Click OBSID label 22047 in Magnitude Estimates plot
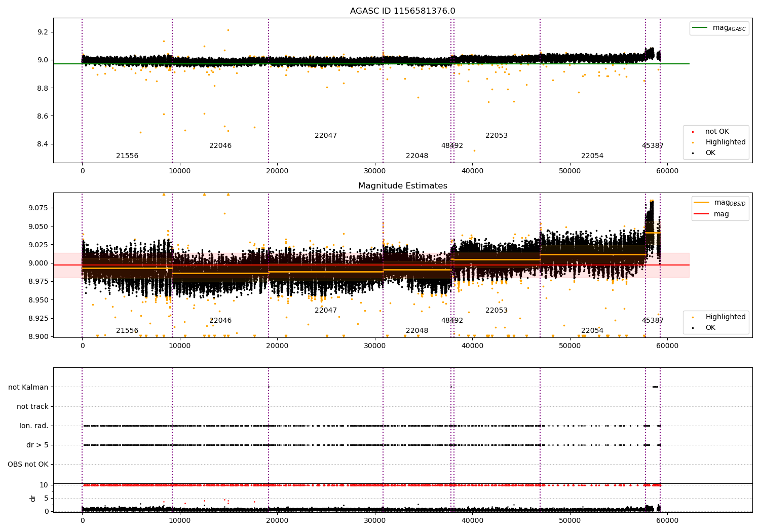The height and width of the screenshot is (532, 760). (x=326, y=311)
